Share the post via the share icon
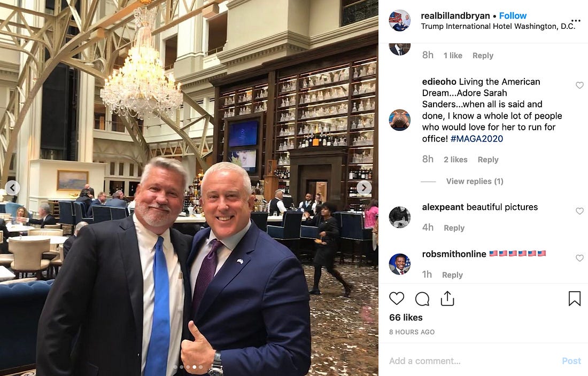The width and height of the screenshot is (588, 376). tap(447, 299)
